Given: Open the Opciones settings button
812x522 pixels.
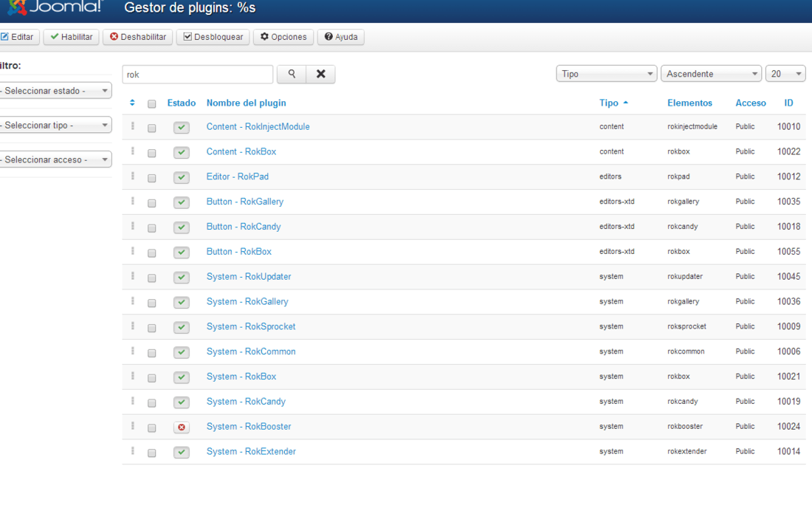Looking at the screenshot, I should [283, 37].
